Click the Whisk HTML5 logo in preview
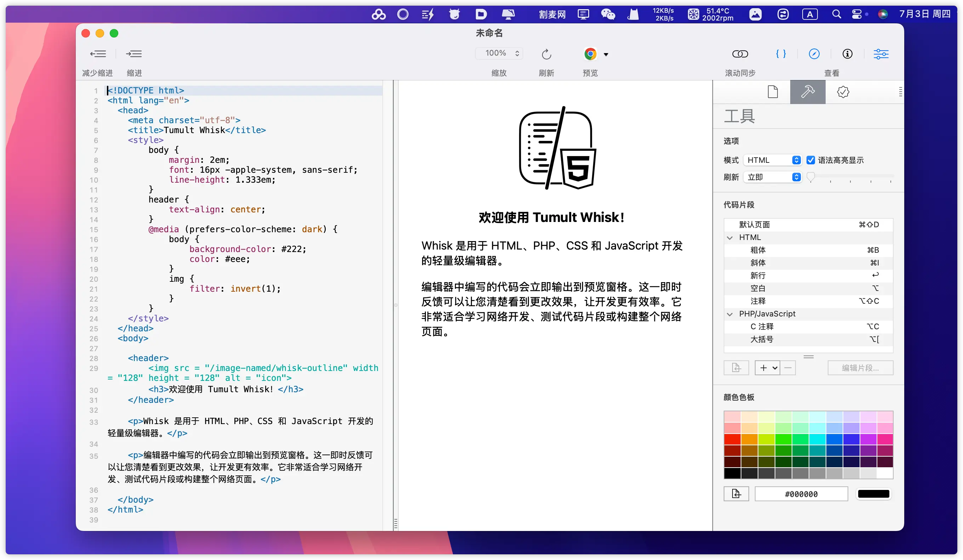 point(557,148)
